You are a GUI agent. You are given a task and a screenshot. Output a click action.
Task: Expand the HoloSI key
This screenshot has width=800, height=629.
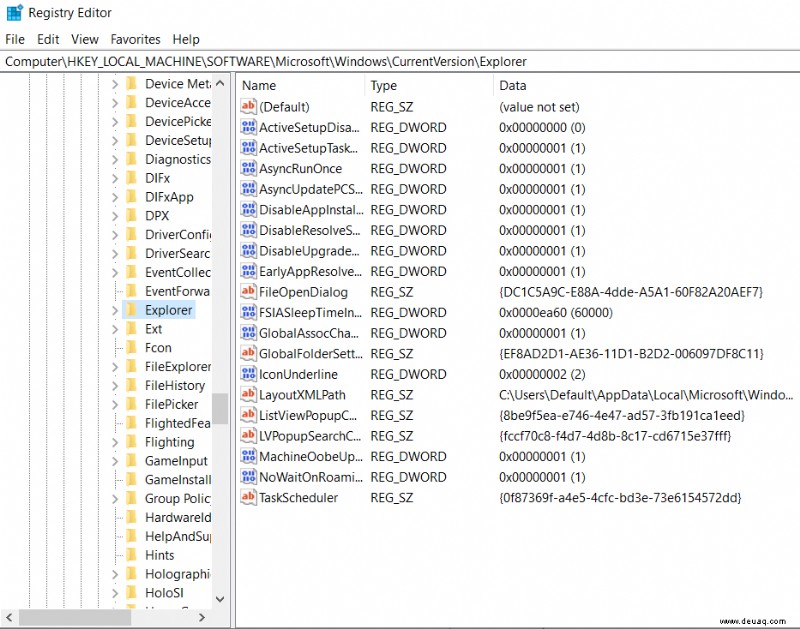pos(115,593)
